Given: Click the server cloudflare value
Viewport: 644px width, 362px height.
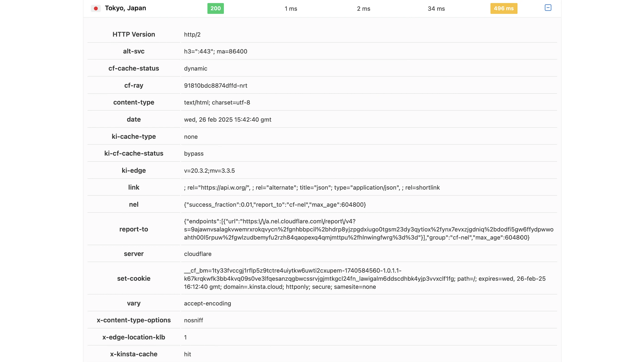Looking at the screenshot, I should click(197, 254).
